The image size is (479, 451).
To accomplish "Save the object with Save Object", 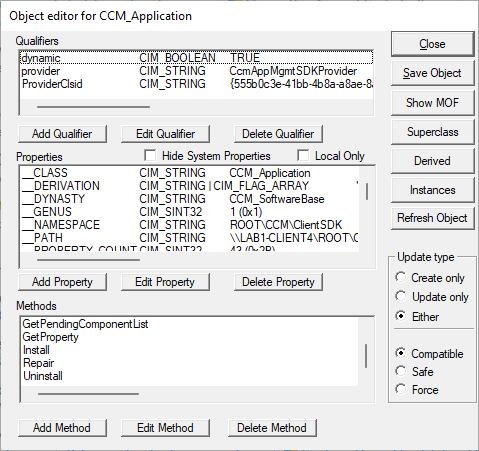I will pos(432,73).
